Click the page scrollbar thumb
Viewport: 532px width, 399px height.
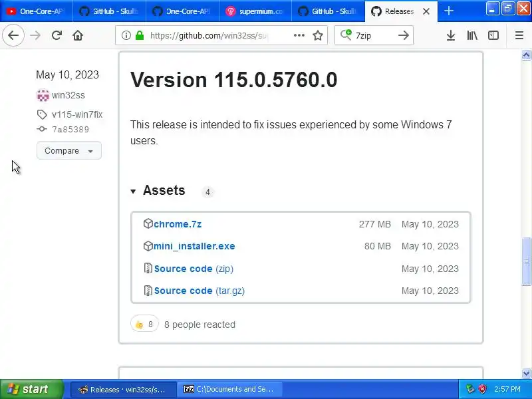[x=526, y=261]
